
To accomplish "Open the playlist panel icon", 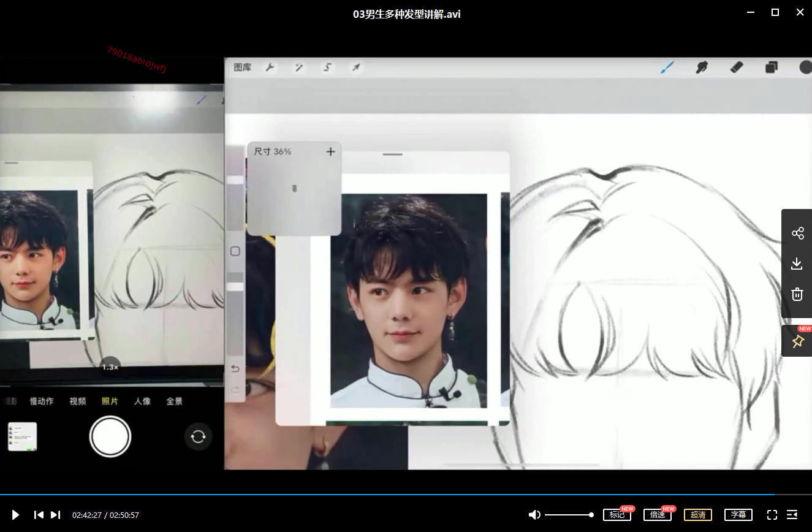I will click(792, 515).
